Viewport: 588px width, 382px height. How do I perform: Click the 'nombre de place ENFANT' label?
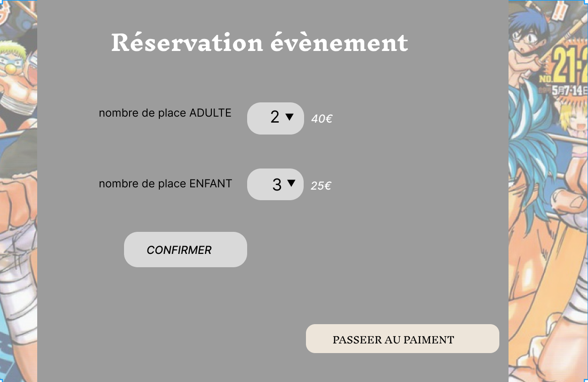[165, 184]
